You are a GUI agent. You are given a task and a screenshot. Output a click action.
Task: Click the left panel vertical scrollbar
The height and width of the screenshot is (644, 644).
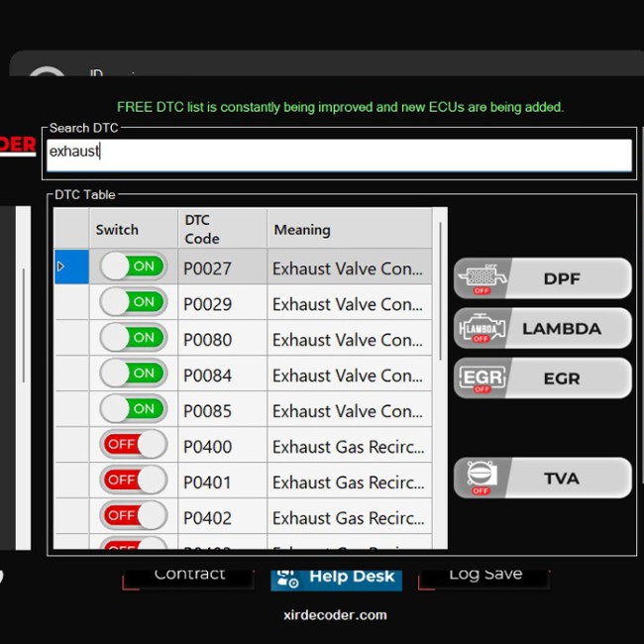pyautogui.click(x=24, y=325)
